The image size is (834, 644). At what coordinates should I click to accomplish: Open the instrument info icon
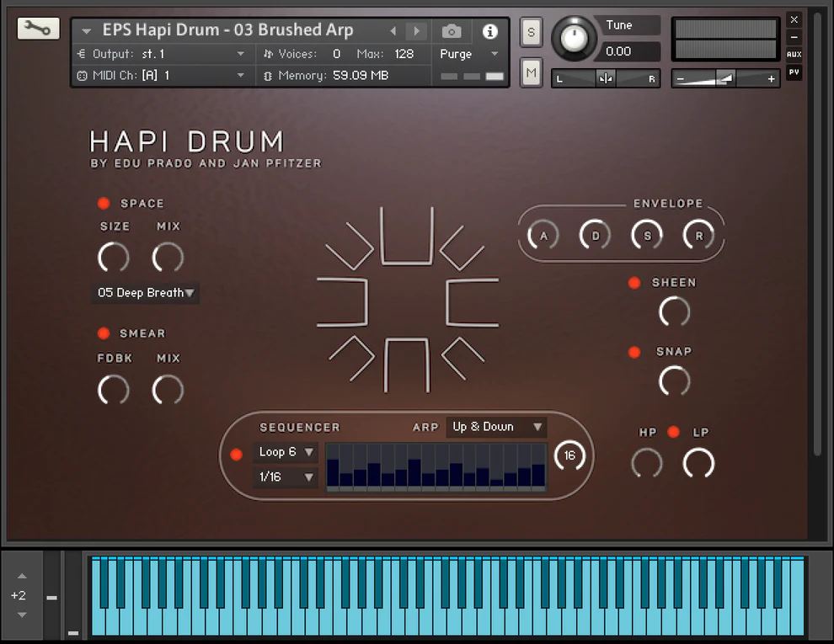point(489,31)
